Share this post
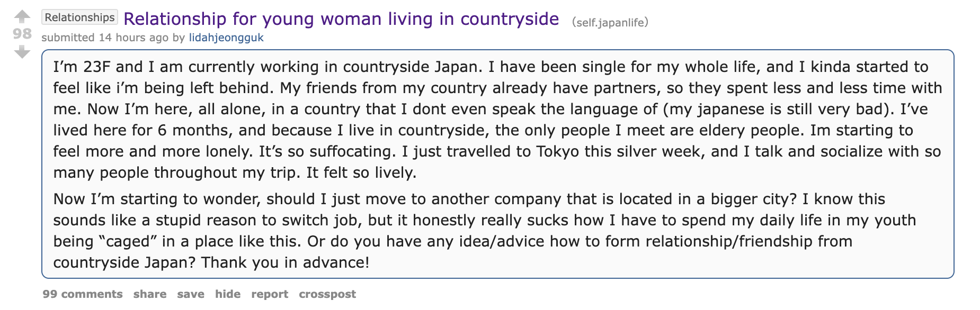 click(x=150, y=294)
